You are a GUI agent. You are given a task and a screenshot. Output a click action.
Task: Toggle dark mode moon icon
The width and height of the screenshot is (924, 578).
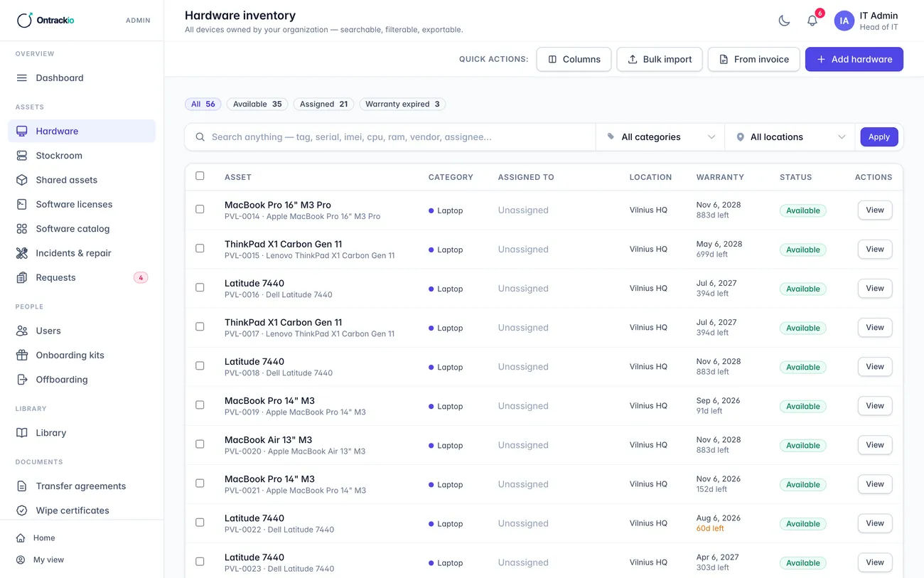784,21
